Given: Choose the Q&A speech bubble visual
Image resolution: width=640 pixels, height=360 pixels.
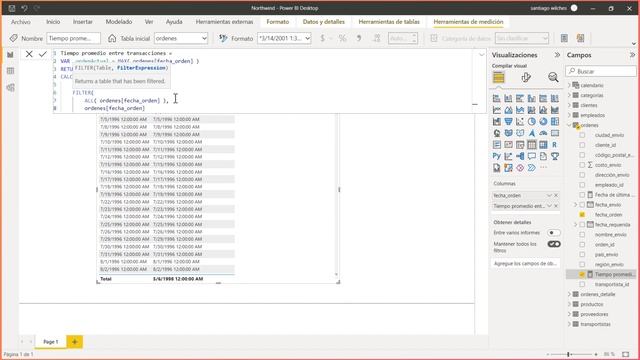Looking at the screenshot, I should 531,156.
